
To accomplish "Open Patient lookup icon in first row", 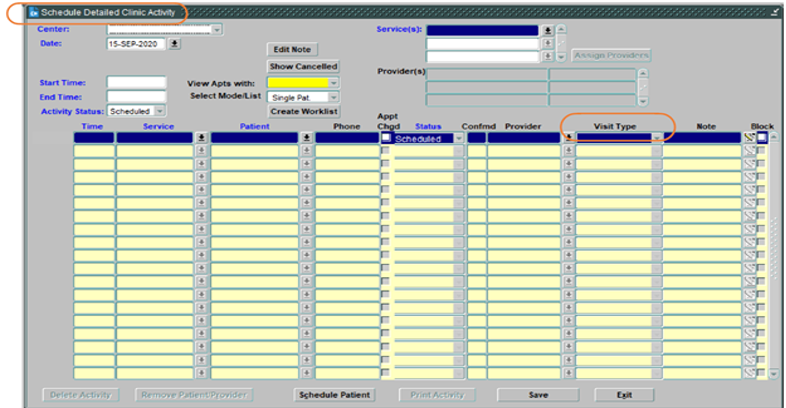I will pos(307,138).
